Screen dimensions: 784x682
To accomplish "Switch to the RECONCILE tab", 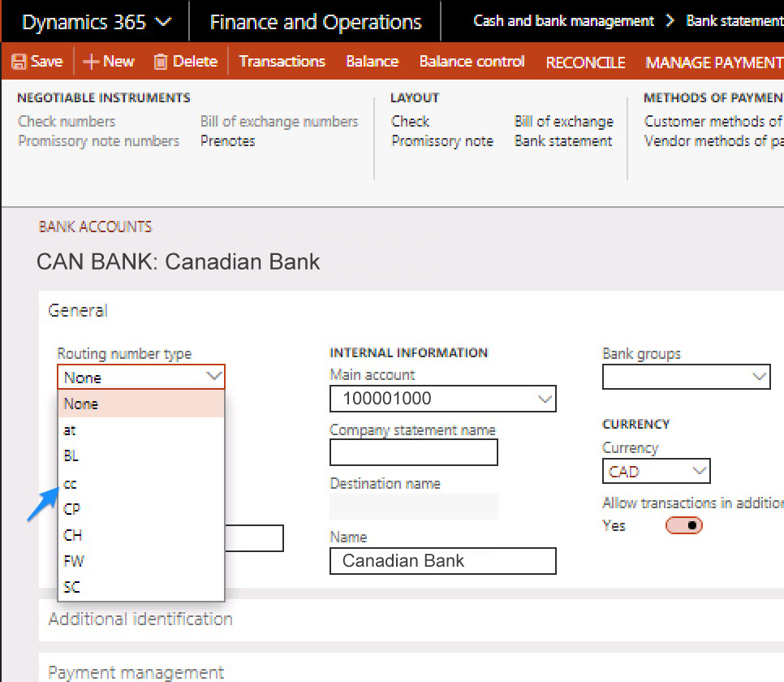I will tap(585, 63).
